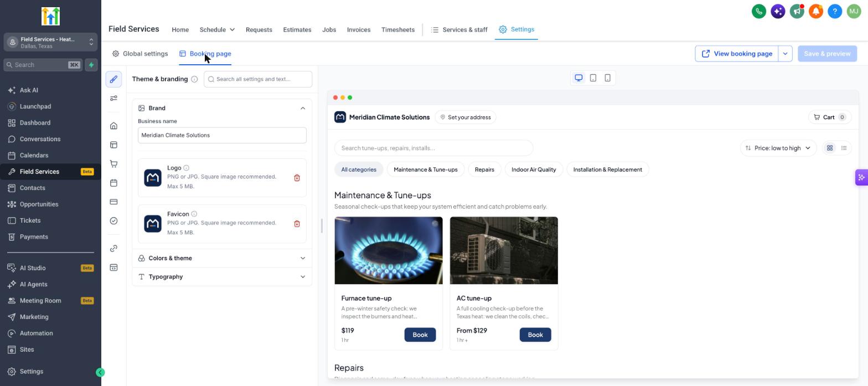Open the payment card section icon
868x386 pixels.
(113, 202)
